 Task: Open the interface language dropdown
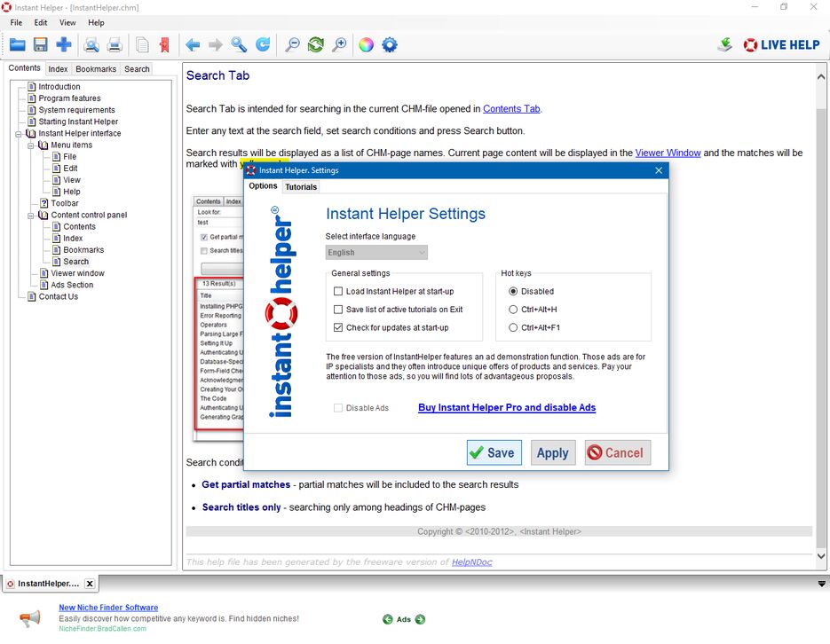coord(376,253)
